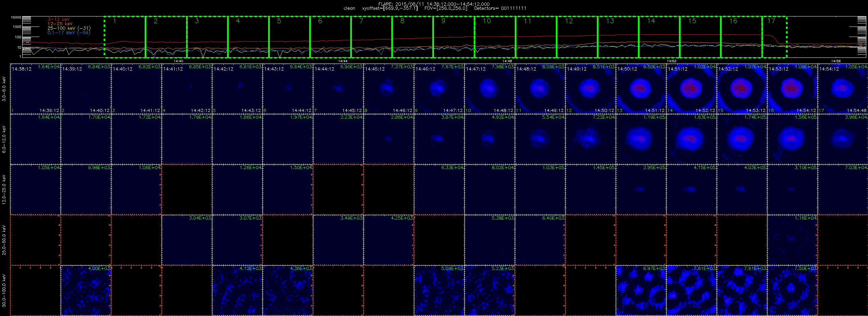868x316 pixels.
Task: Open the 6-12 keV image labeled 1.63E+05
Action: 691,139
